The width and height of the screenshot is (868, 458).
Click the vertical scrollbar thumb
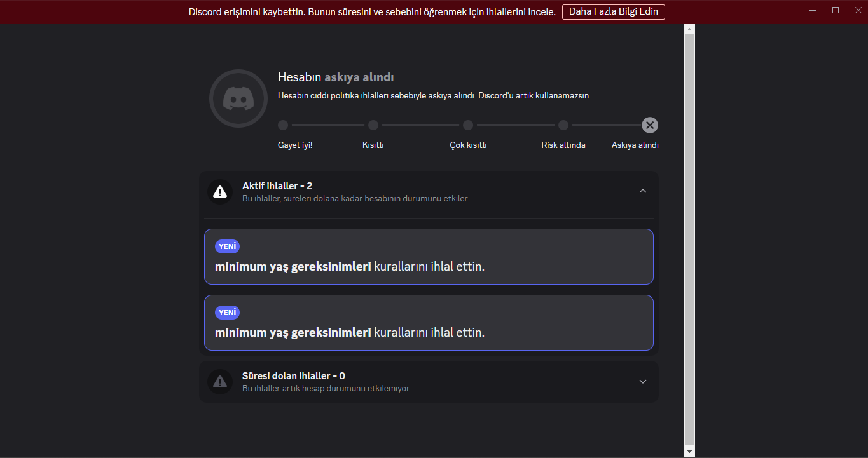(x=690, y=240)
